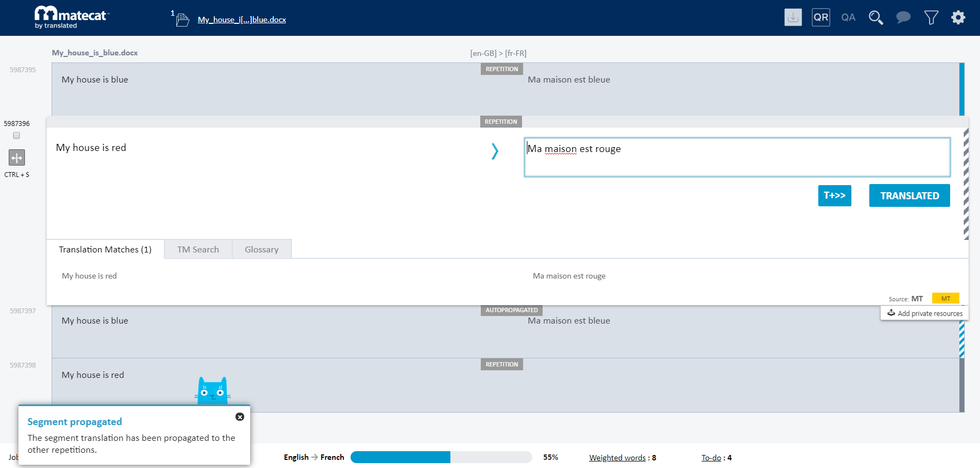Viewport: 980px width, 468px height.
Task: Switch to the TM Search tab
Action: pyautogui.click(x=198, y=249)
